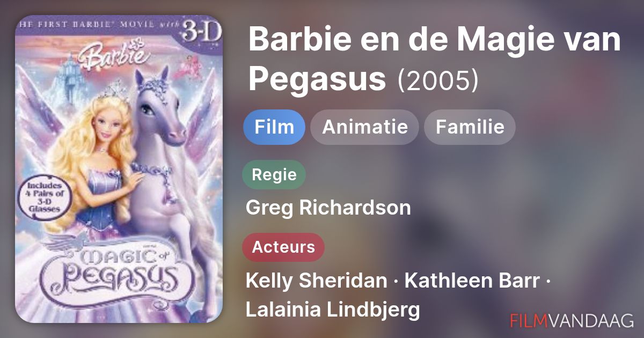
Task: Open the Barbie Pegasus movie poster thumbnail
Action: click(x=119, y=169)
